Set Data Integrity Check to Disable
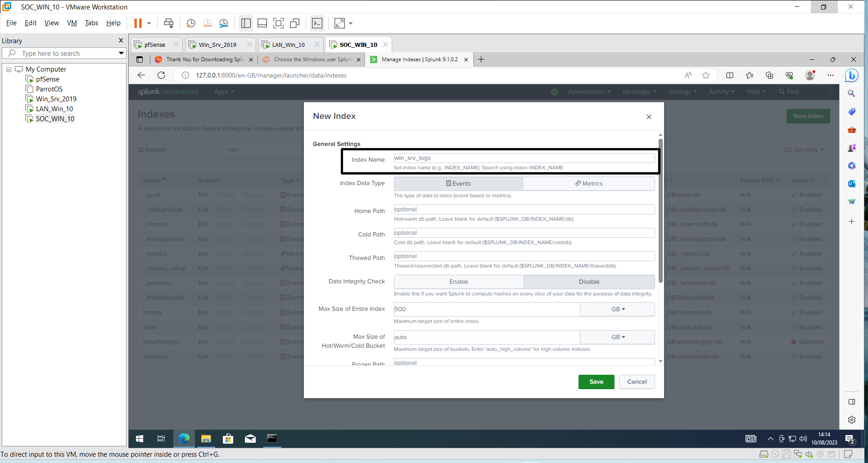Screen dimensions: 868x463 click(x=589, y=281)
